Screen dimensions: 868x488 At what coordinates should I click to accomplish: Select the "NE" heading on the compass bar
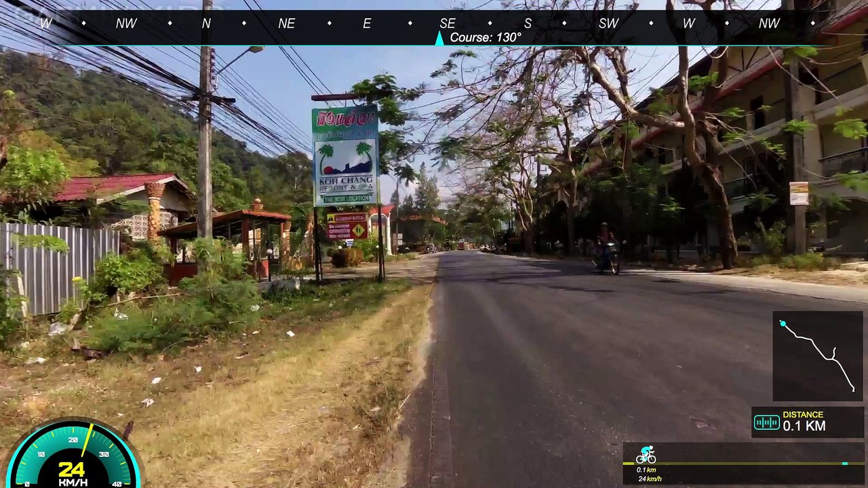[x=286, y=24]
